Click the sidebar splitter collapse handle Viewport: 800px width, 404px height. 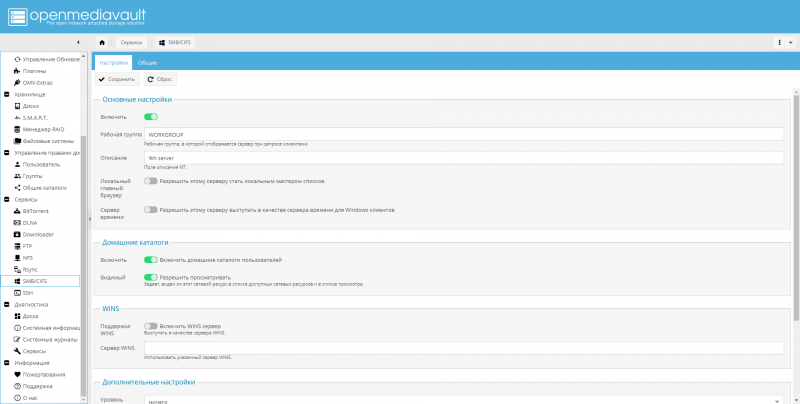coord(90,219)
